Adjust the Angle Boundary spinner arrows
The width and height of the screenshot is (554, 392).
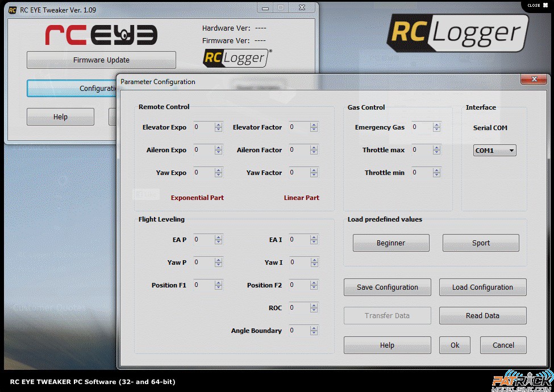click(314, 330)
